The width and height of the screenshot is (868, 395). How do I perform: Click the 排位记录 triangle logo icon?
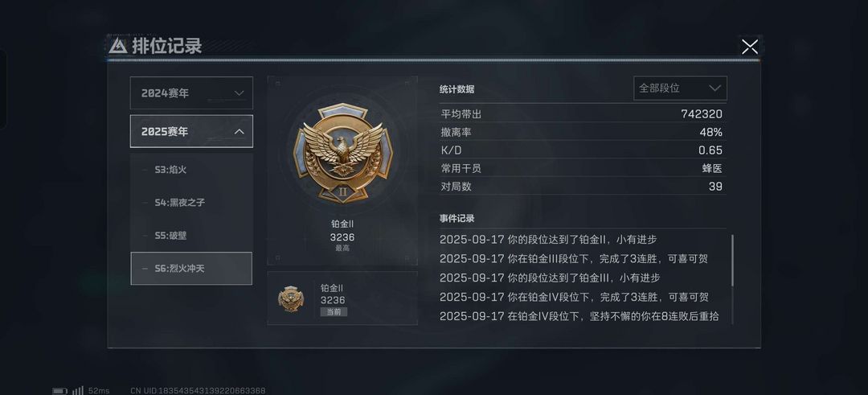[x=118, y=45]
